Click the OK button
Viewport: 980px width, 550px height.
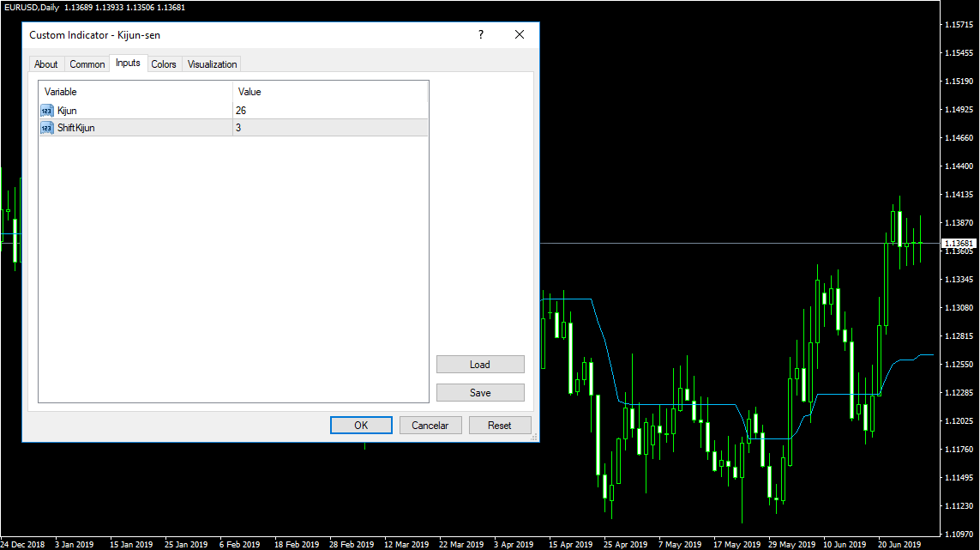tap(361, 425)
